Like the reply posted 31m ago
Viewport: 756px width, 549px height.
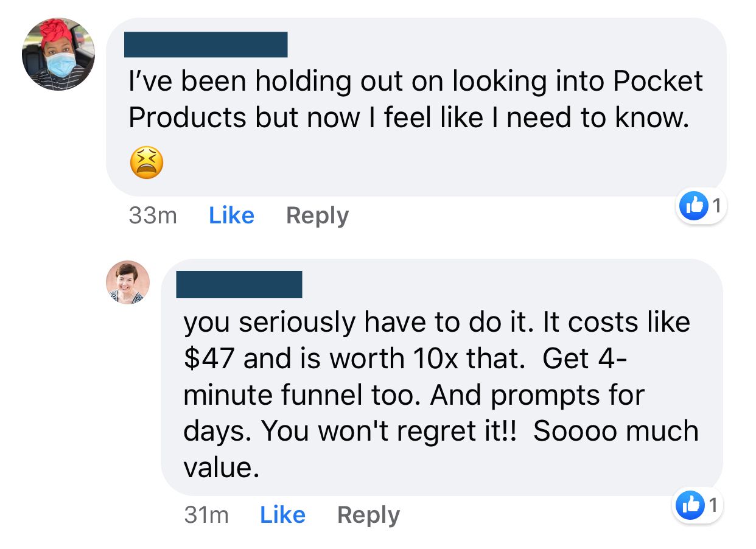click(x=282, y=515)
